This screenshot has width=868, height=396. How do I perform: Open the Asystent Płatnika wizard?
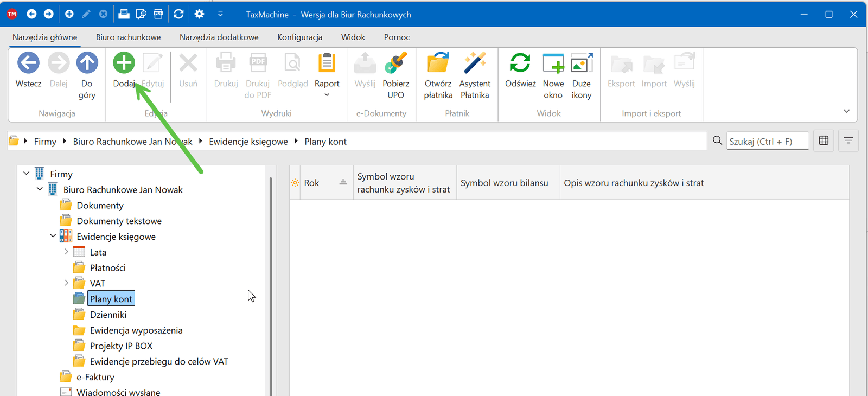click(474, 64)
